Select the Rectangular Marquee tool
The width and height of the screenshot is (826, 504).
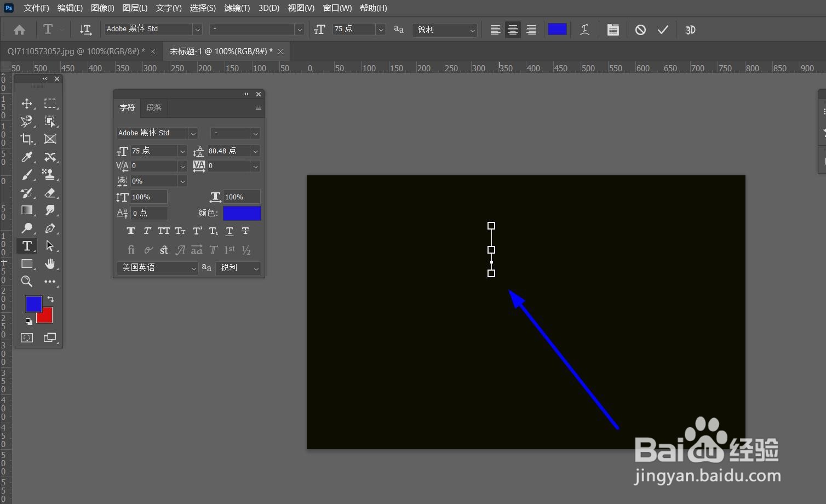click(50, 104)
